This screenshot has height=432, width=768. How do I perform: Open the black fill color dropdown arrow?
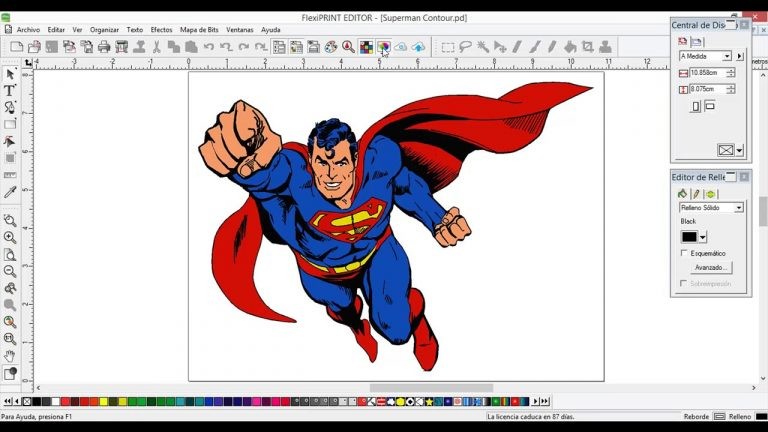703,237
